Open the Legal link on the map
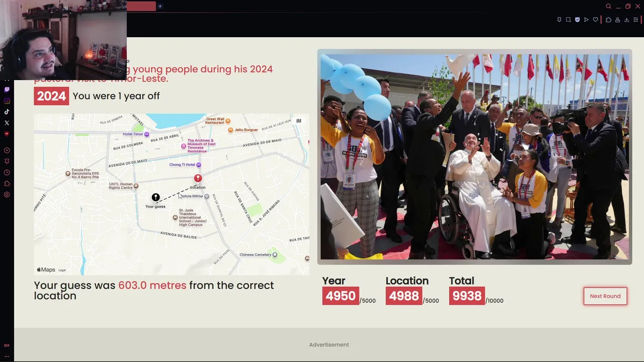 tap(62, 270)
